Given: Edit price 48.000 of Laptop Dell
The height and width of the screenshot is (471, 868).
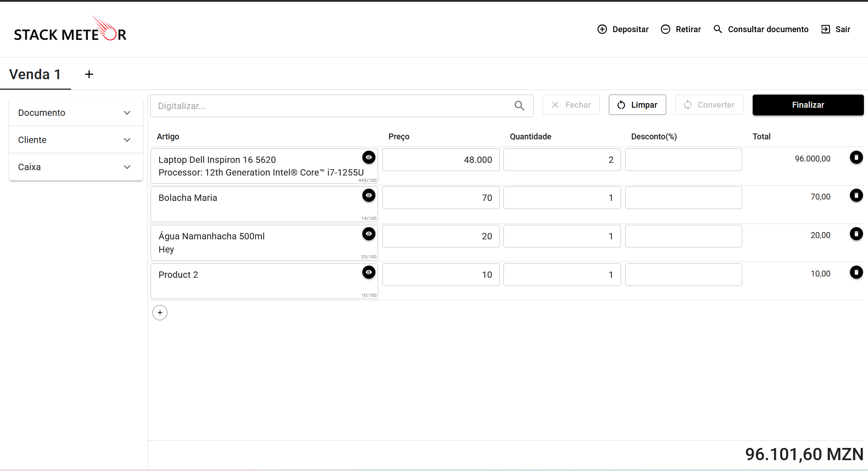Looking at the screenshot, I should (x=441, y=160).
